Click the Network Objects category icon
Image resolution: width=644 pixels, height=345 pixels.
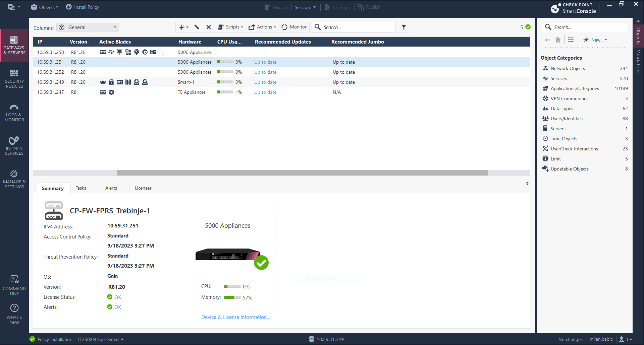click(545, 68)
